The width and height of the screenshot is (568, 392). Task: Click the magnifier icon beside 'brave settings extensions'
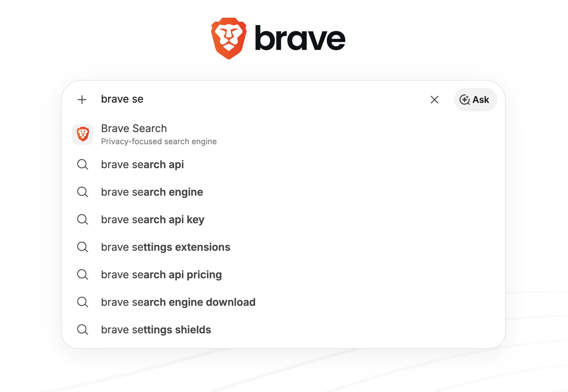tap(83, 247)
